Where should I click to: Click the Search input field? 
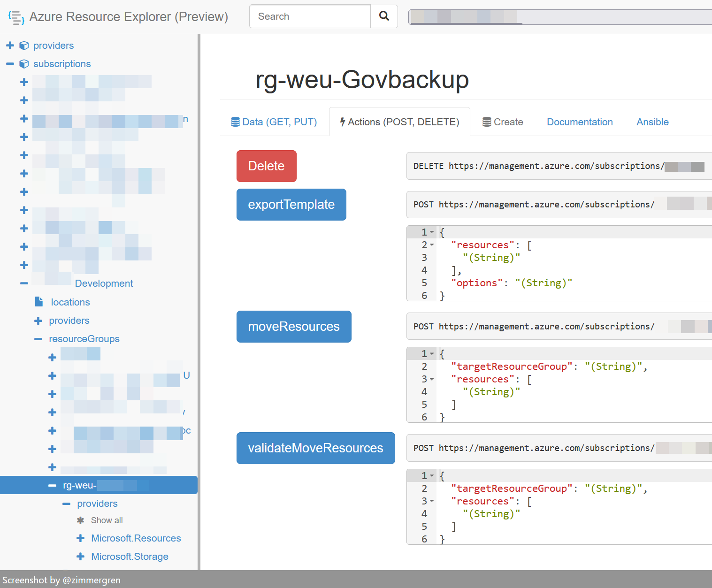(310, 16)
